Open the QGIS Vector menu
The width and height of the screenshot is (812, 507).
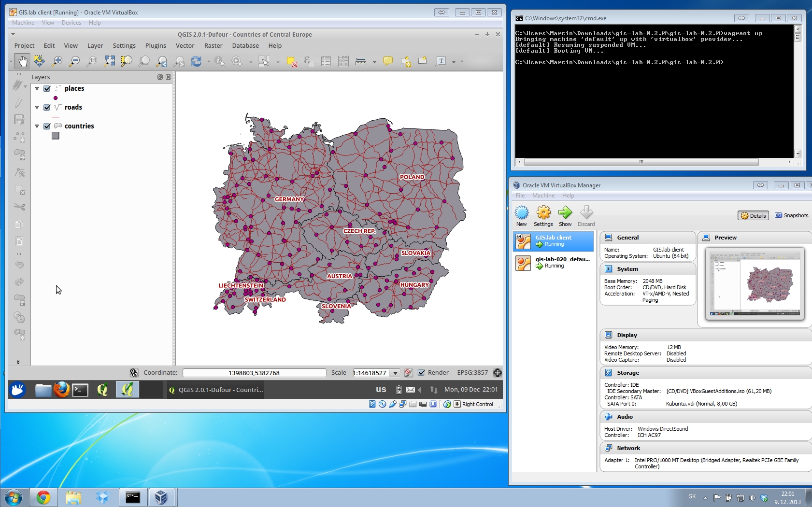(185, 46)
